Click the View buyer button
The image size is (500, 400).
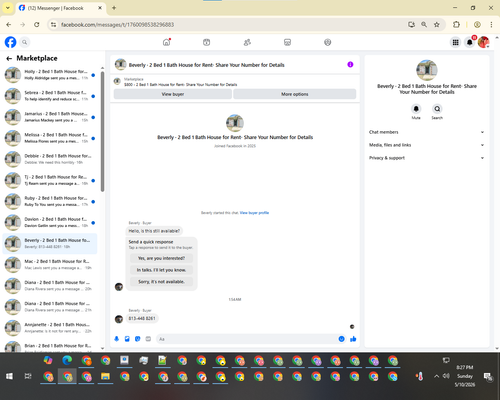(173, 94)
